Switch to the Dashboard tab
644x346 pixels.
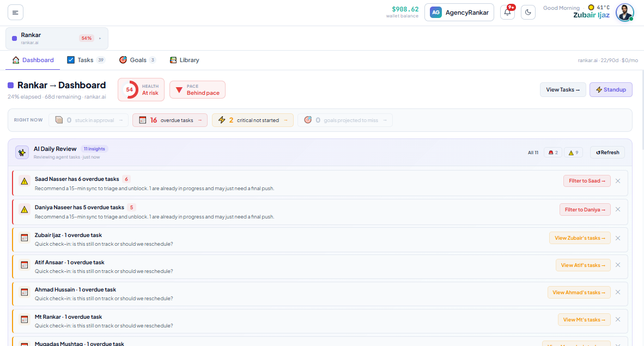[x=33, y=60]
